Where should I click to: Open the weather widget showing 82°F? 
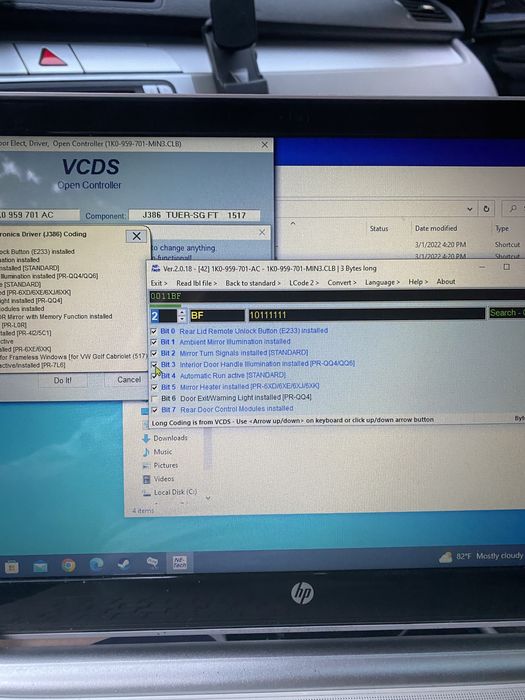coord(481,556)
